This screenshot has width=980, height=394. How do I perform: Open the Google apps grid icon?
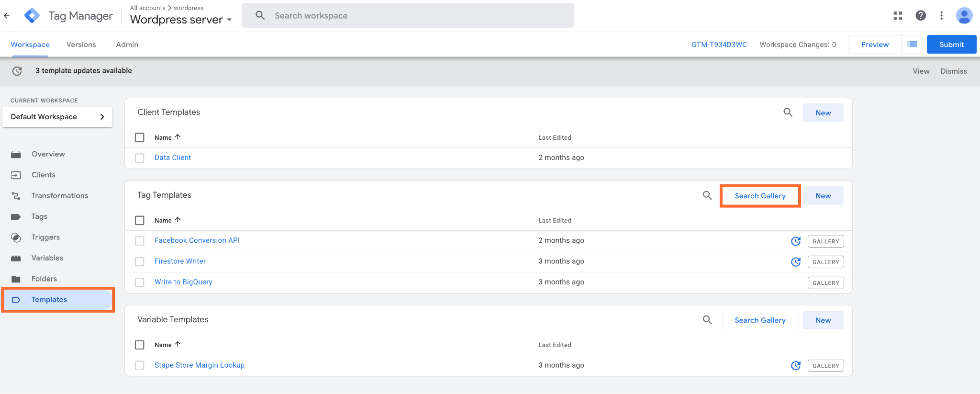pos(898,16)
